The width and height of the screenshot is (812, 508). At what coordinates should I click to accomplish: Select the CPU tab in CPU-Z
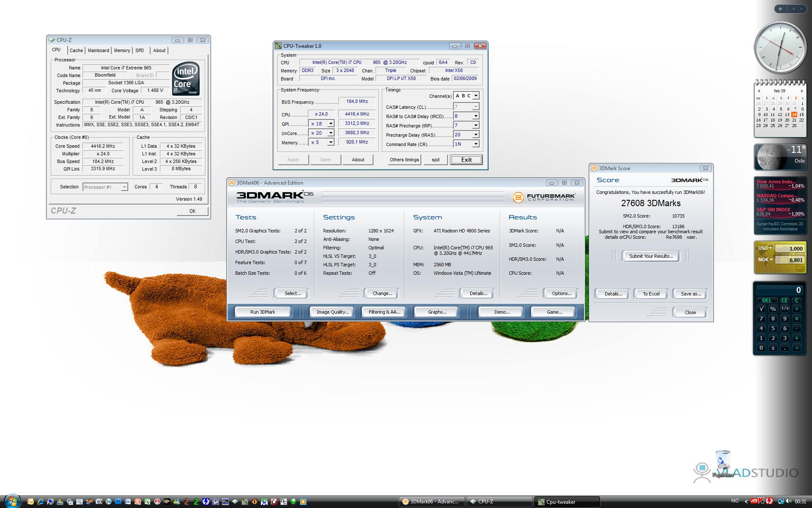pyautogui.click(x=57, y=50)
